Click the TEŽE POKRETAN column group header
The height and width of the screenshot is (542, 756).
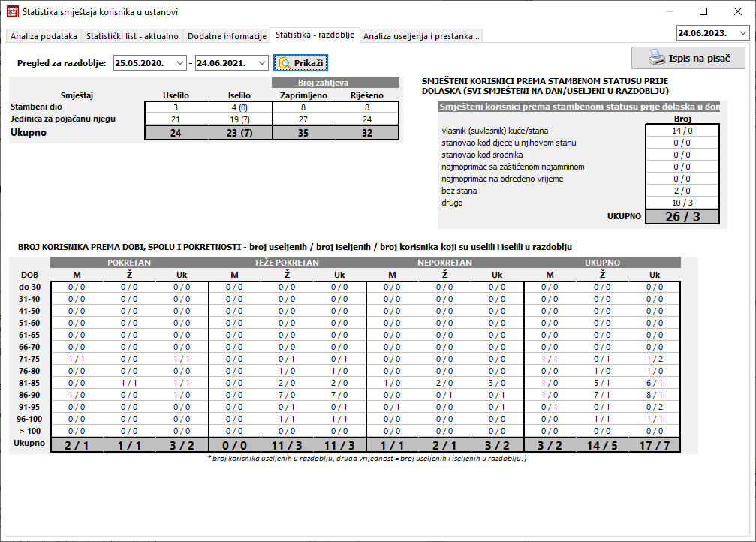point(287,263)
